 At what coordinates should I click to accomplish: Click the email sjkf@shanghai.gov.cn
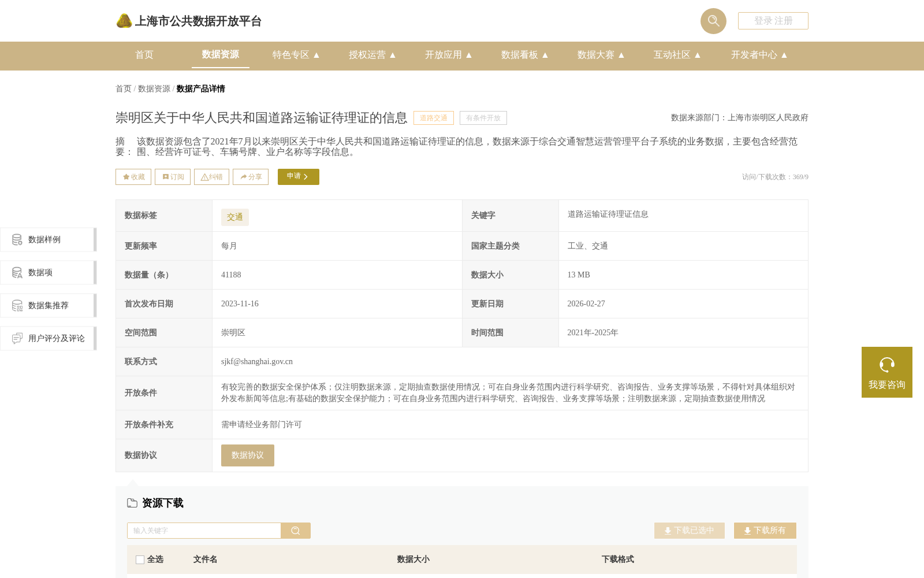tap(257, 362)
